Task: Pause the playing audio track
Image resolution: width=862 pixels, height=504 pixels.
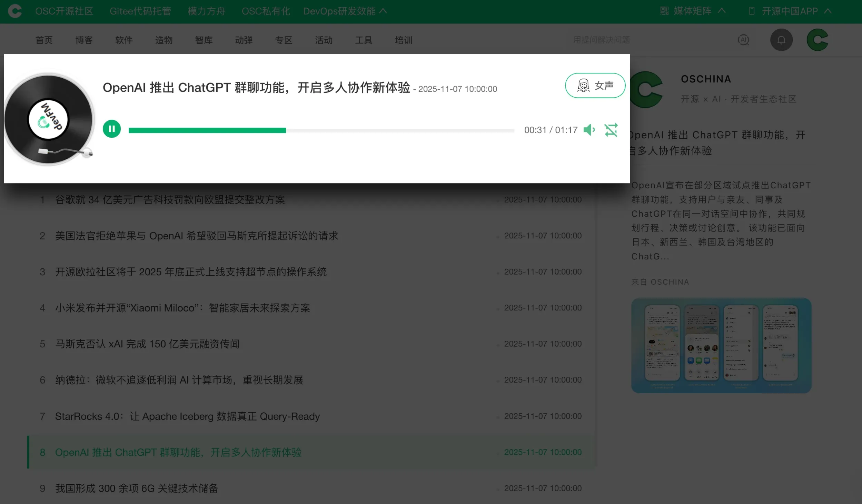Action: point(111,129)
